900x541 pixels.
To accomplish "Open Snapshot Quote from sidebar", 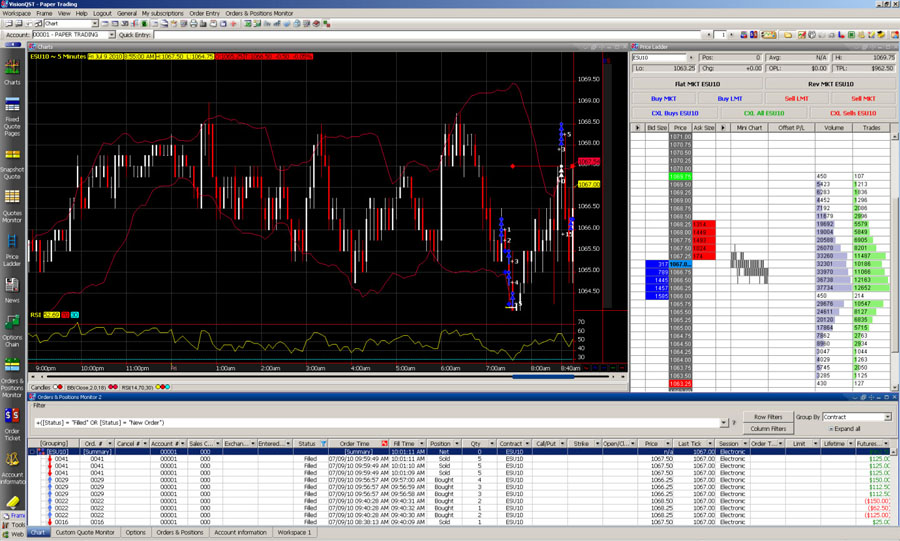I will point(12,164).
